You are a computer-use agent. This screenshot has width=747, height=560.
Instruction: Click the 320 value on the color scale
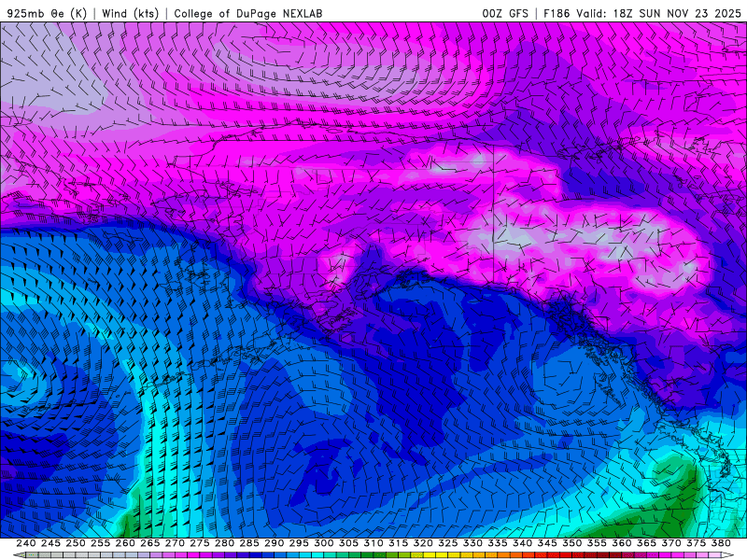pyautogui.click(x=423, y=543)
